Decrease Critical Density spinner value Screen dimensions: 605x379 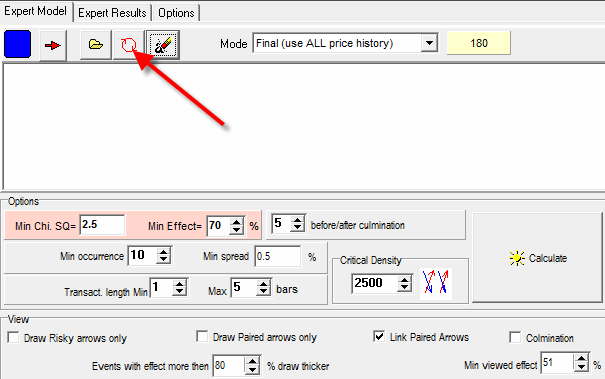(404, 288)
